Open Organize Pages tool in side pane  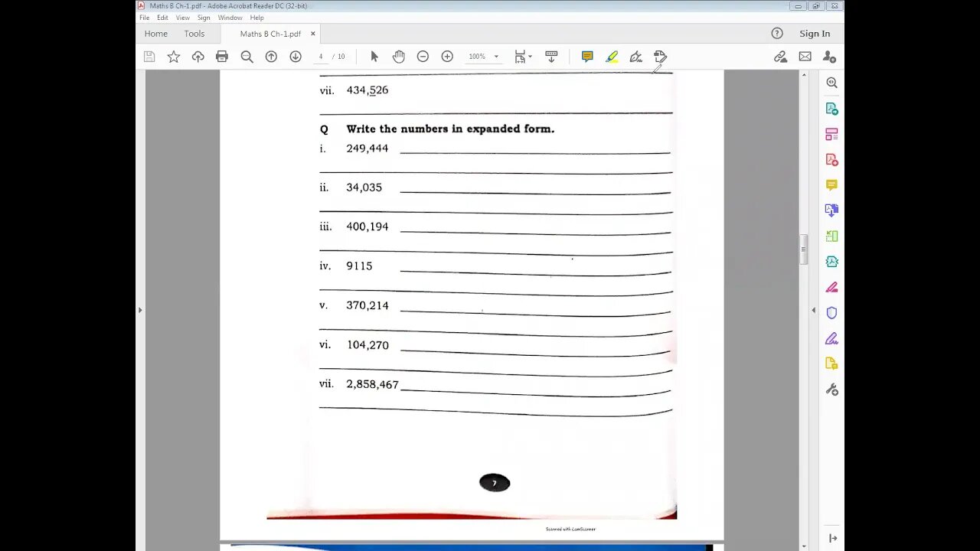[832, 236]
